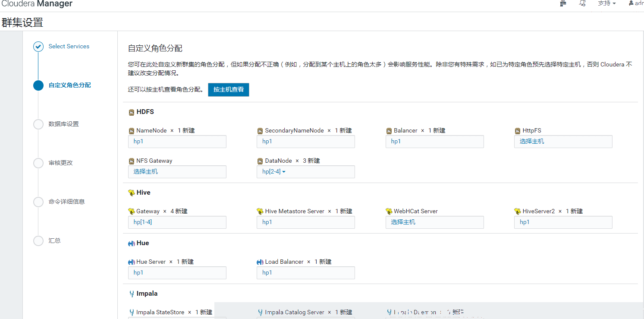The image size is (644, 319).
Task: Click the DataNode role icon
Action: (x=260, y=161)
